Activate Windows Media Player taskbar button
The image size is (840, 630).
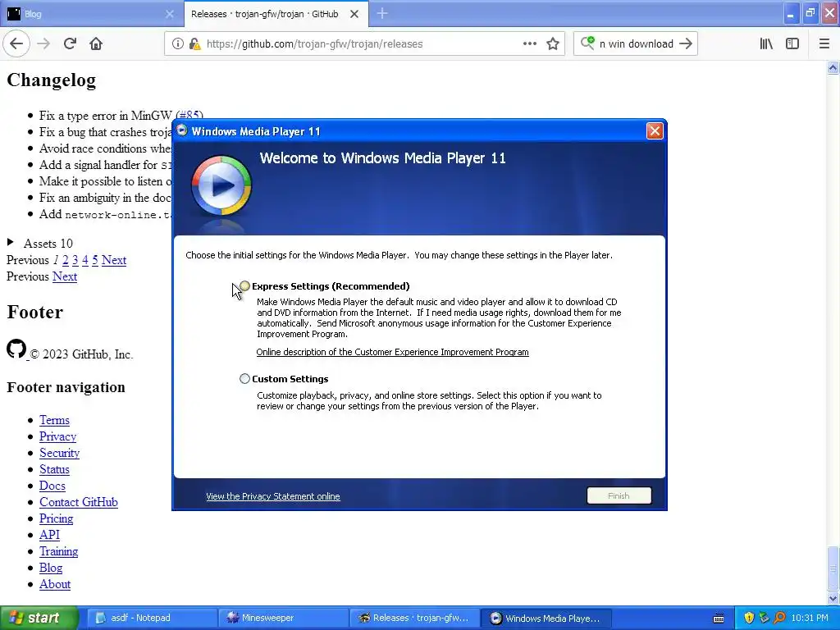(x=546, y=618)
